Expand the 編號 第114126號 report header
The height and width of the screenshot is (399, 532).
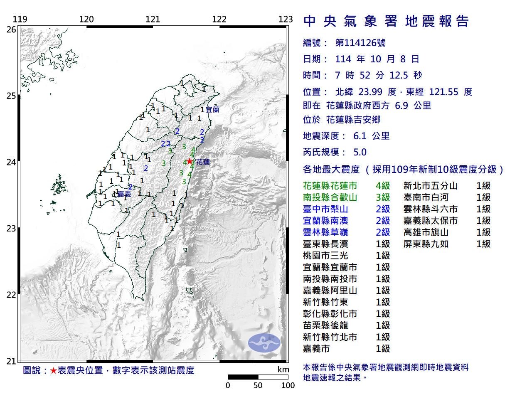[344, 42]
